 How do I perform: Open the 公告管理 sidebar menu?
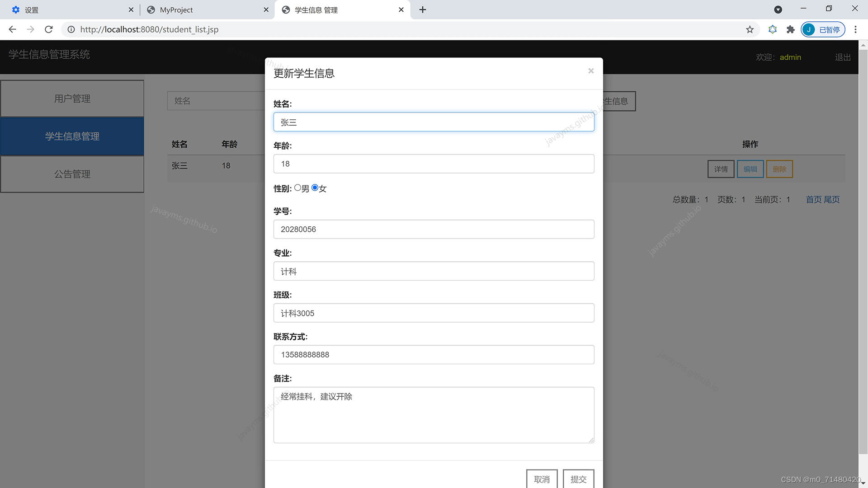(72, 174)
